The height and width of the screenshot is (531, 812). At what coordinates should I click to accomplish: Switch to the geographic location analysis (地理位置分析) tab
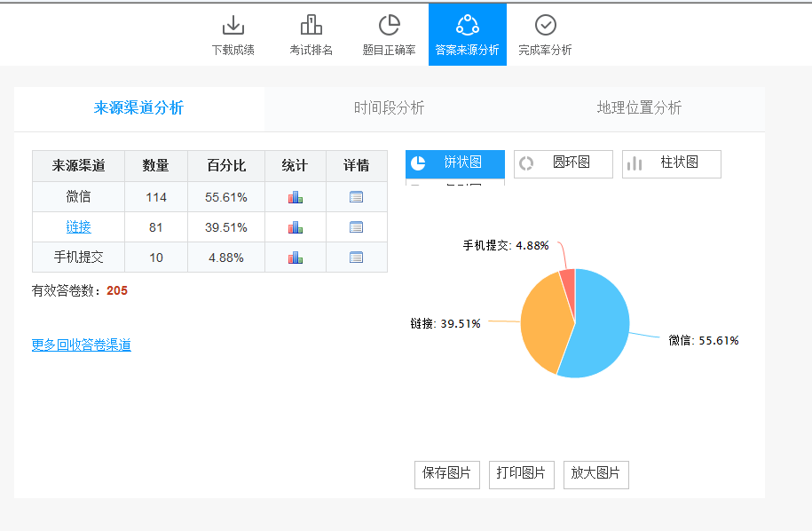(639, 108)
